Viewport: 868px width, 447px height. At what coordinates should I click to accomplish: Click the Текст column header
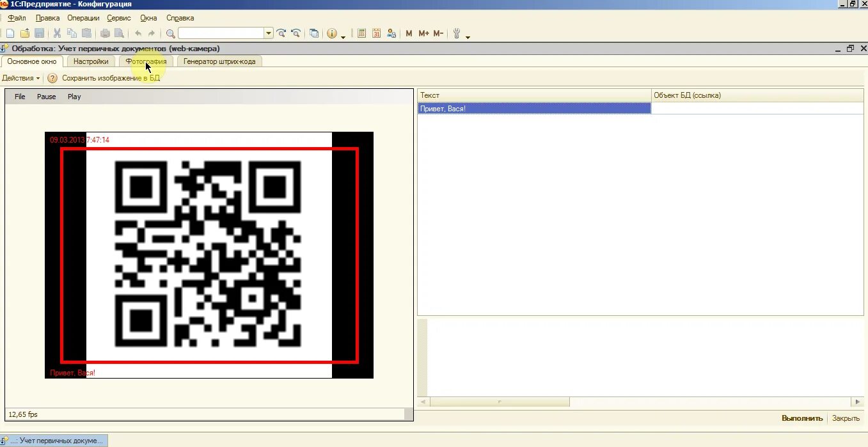click(534, 95)
